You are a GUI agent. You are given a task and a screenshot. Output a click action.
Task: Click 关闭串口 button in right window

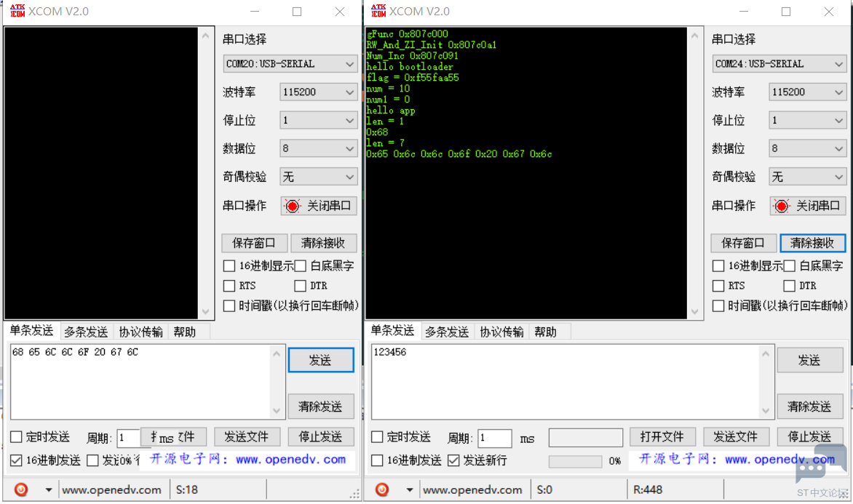[x=808, y=206]
